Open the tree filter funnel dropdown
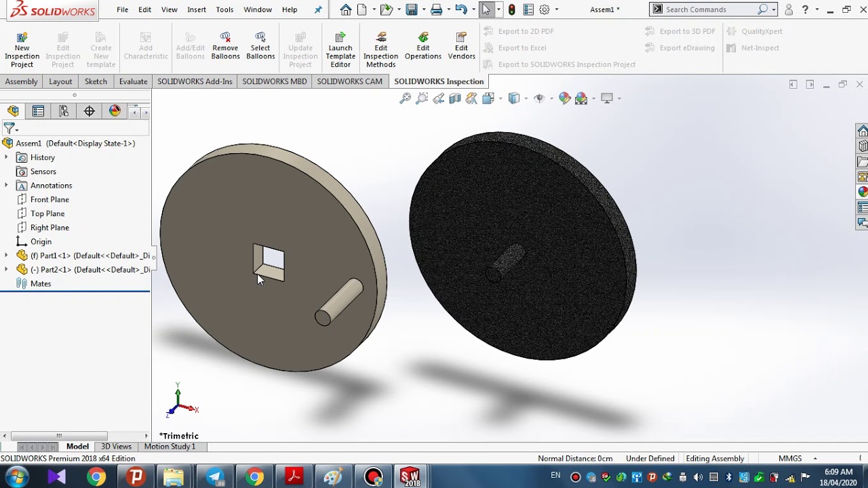The image size is (868, 488). [11, 128]
